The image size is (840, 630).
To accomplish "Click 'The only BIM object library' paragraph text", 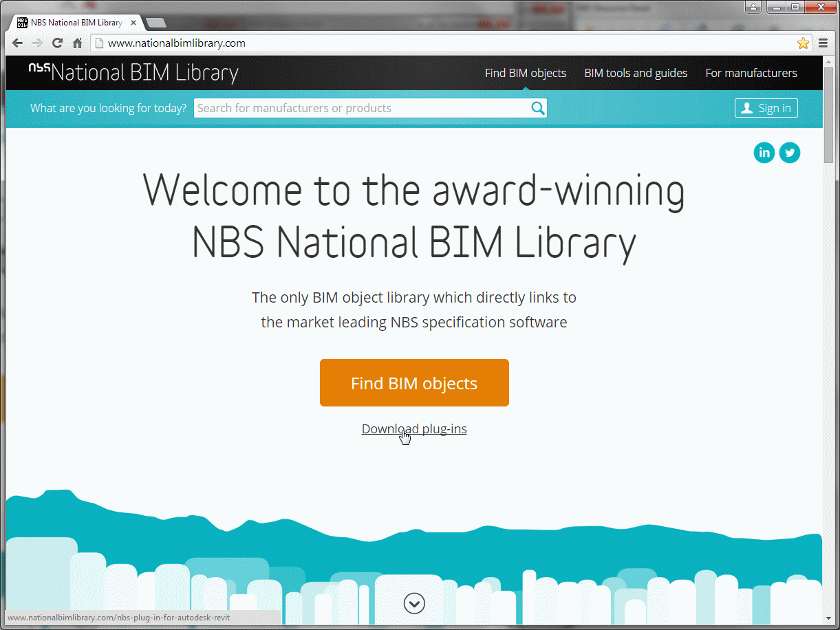I will [414, 309].
